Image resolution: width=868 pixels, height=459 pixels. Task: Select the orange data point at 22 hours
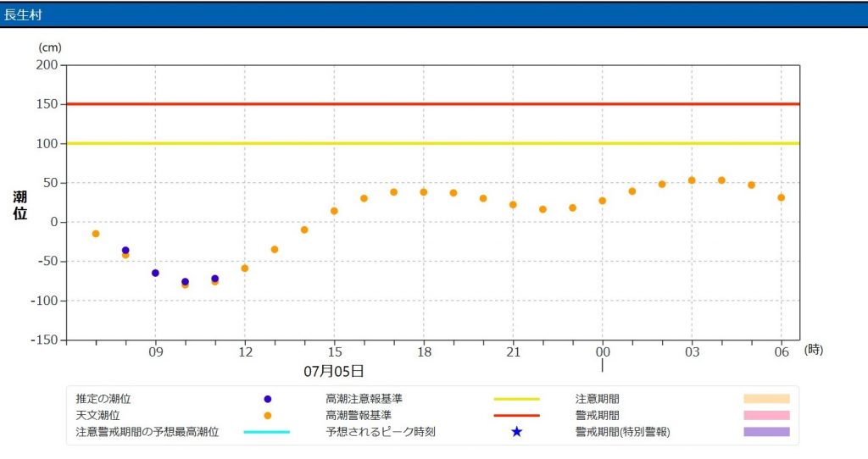543,209
